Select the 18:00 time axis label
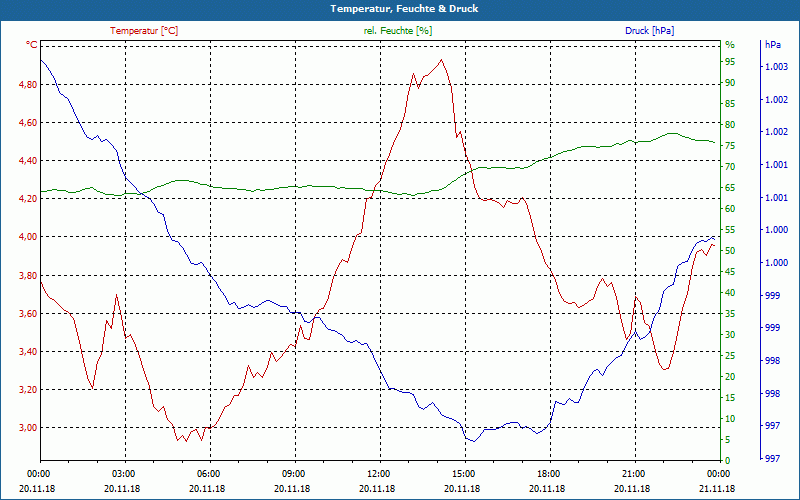This screenshot has width=800, height=500. 547,473
